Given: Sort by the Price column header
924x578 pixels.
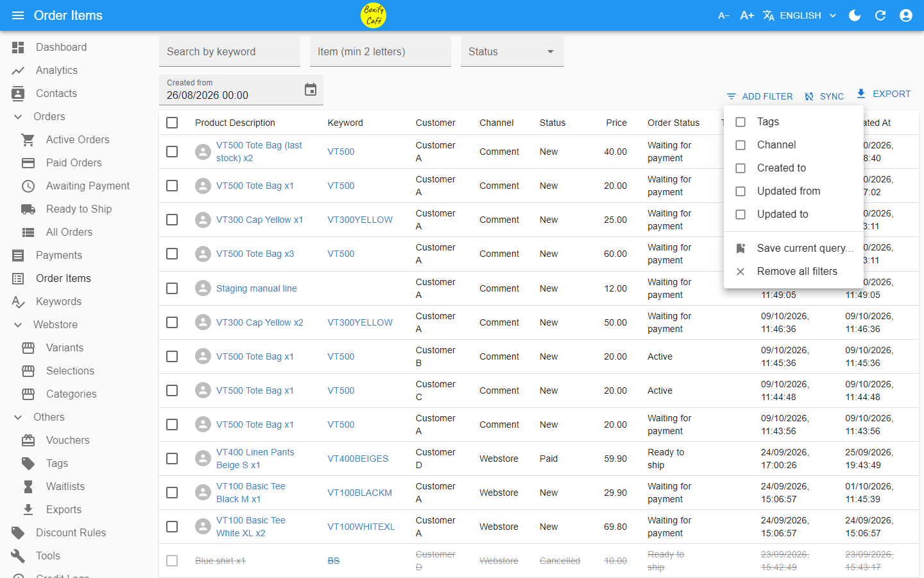Looking at the screenshot, I should (616, 123).
